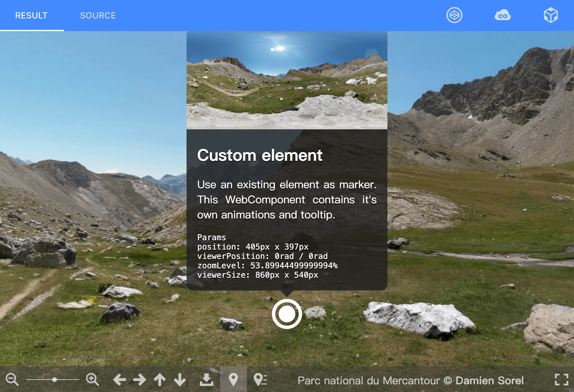Toggle markers visibility with the pin icon

233,380
